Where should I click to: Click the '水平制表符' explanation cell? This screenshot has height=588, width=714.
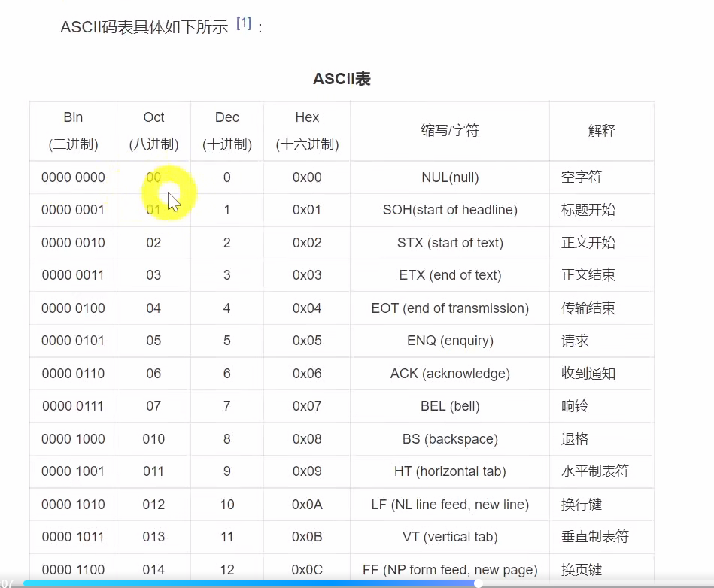click(x=602, y=471)
